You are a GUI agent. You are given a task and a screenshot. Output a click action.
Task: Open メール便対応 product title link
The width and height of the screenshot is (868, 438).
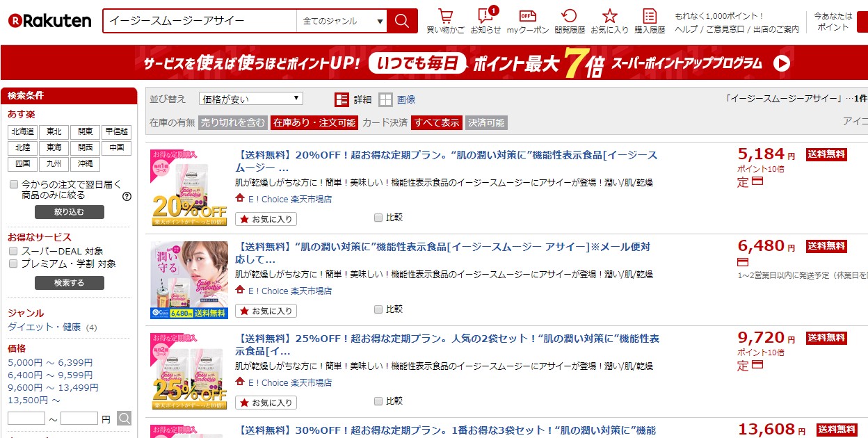point(442,253)
